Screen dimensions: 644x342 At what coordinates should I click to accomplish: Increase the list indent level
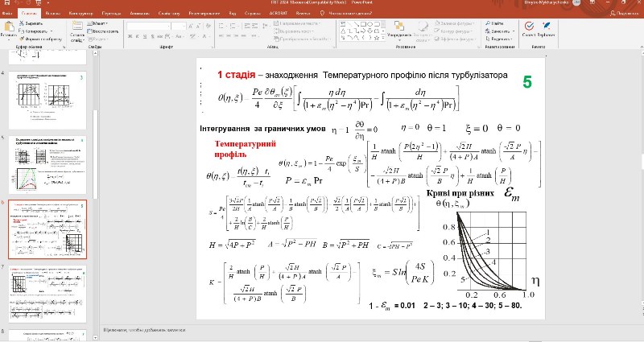click(254, 26)
